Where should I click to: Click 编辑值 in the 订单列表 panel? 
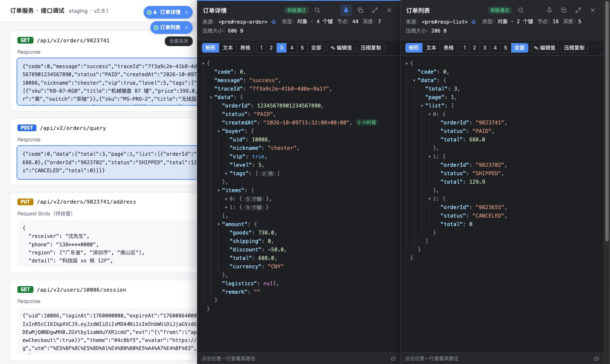click(x=545, y=48)
